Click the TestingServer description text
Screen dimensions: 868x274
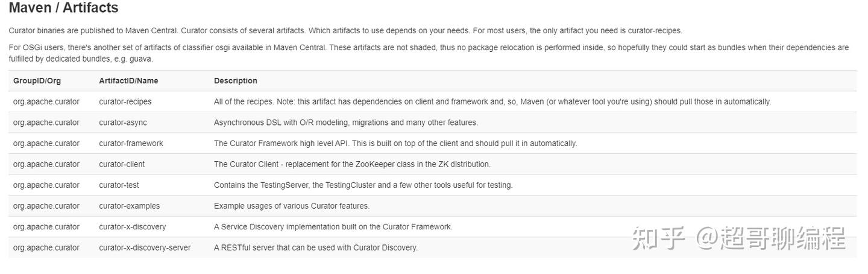(363, 185)
